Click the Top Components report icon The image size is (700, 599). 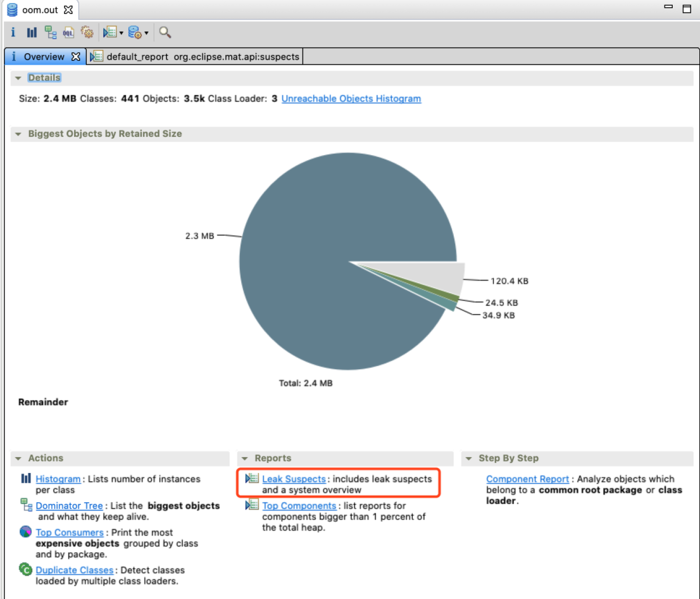252,505
